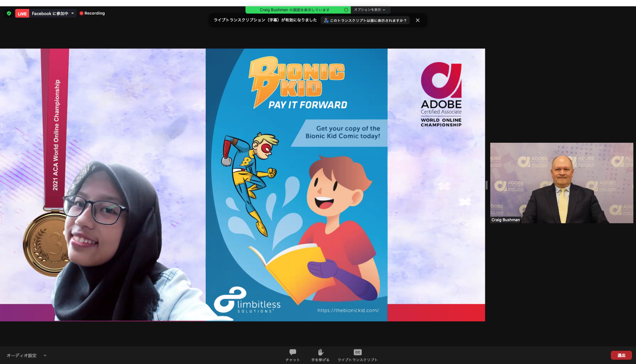
Task: Click the recording circle icon in the share banner
Action: coord(346,10)
